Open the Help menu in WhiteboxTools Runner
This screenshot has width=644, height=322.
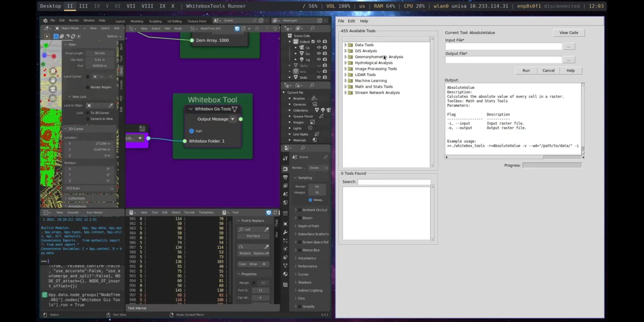[x=364, y=21]
